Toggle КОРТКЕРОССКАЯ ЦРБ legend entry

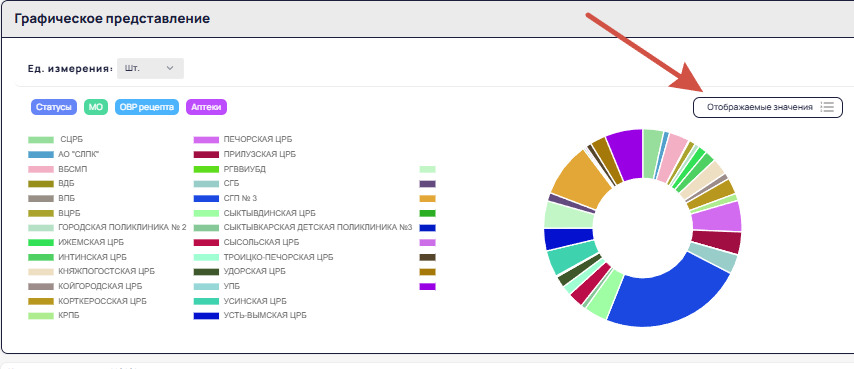coord(87,301)
